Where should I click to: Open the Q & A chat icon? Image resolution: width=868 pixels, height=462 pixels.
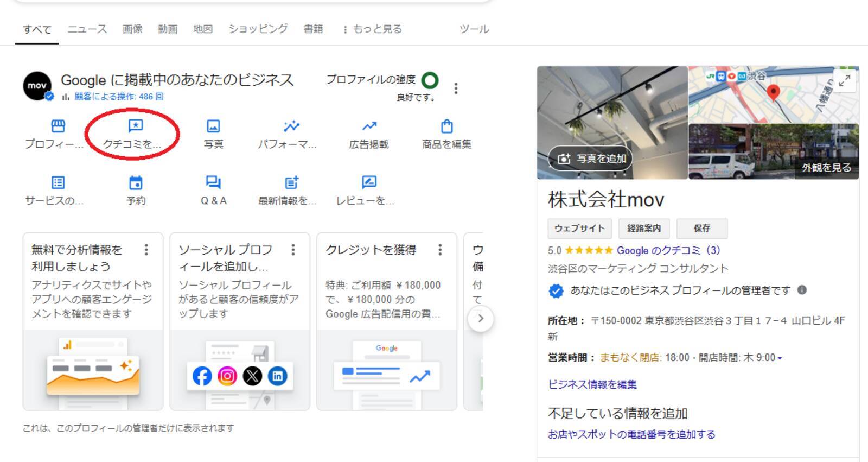(x=213, y=183)
